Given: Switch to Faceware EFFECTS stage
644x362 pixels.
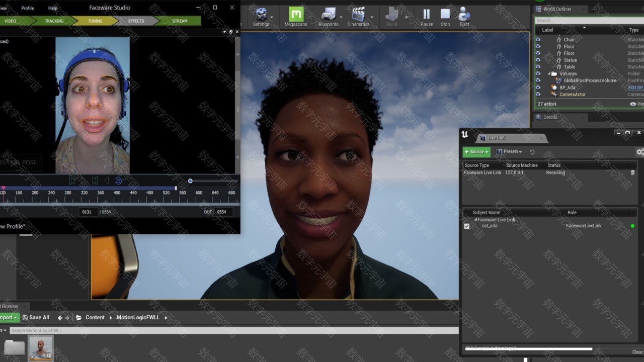Looking at the screenshot, I should (x=136, y=21).
